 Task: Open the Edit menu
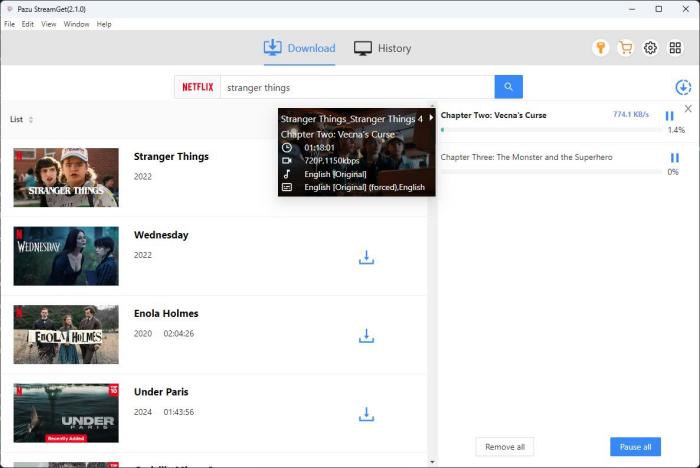(28, 24)
